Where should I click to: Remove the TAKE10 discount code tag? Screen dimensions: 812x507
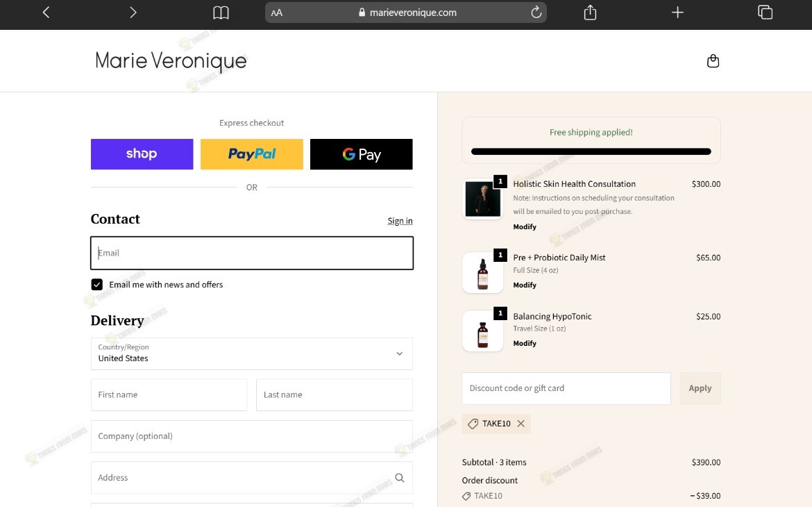click(521, 424)
